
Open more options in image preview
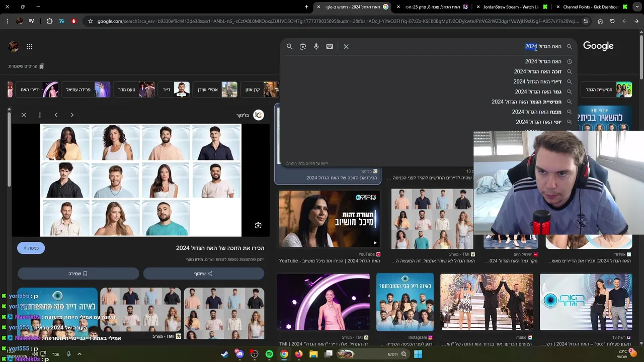coord(40,115)
